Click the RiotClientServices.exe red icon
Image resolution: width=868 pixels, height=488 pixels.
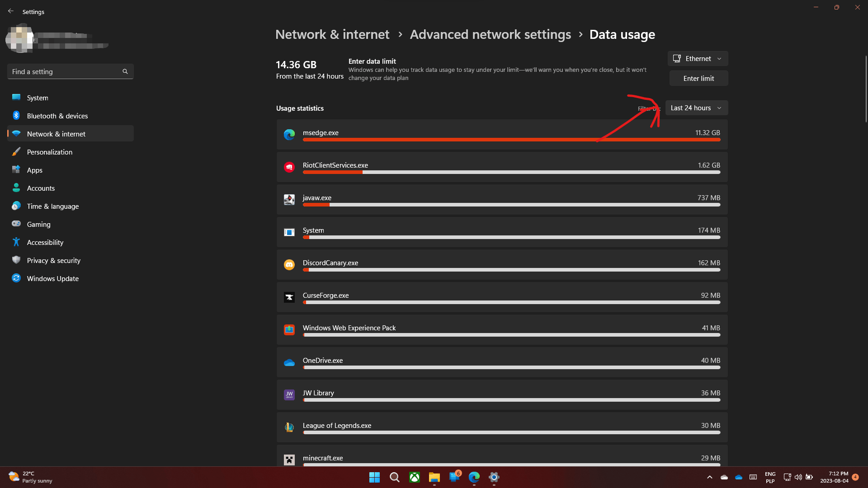tap(289, 167)
